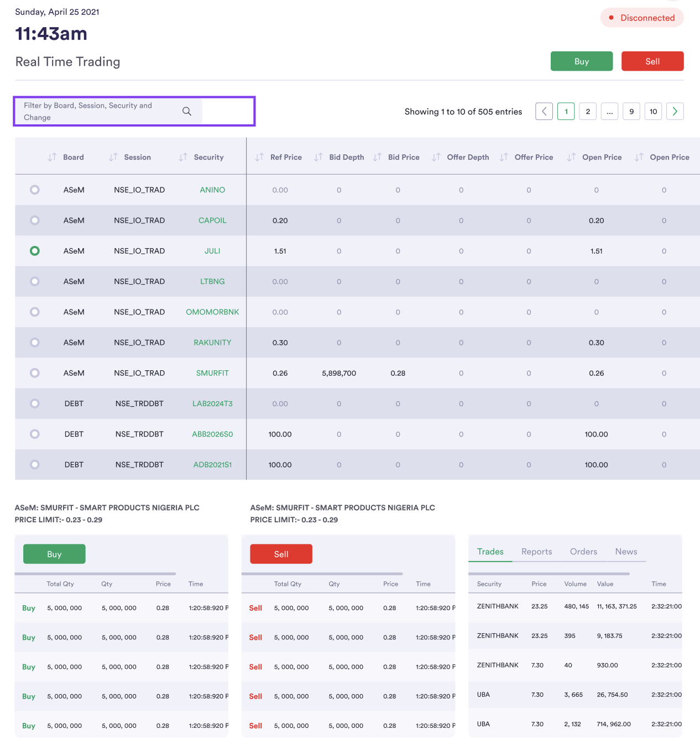Choose the LAB2024T3 radio button
The width and height of the screenshot is (700, 756).
coord(35,403)
